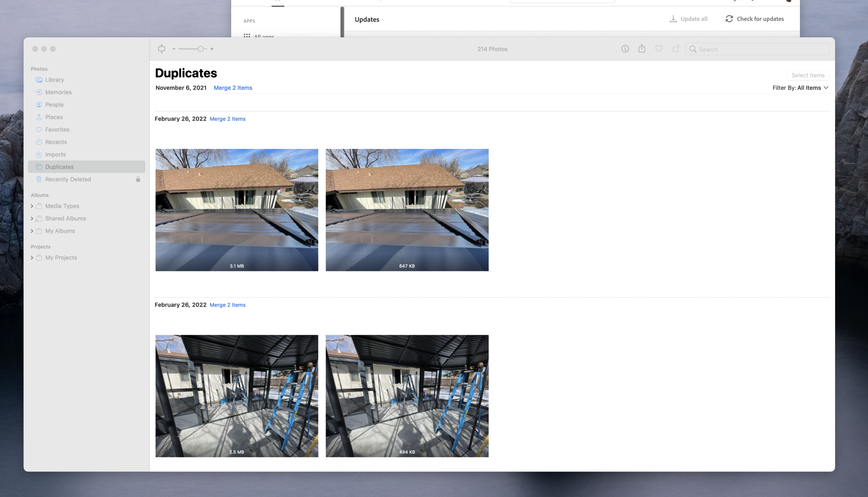Expand the Media Types album group

(32, 206)
